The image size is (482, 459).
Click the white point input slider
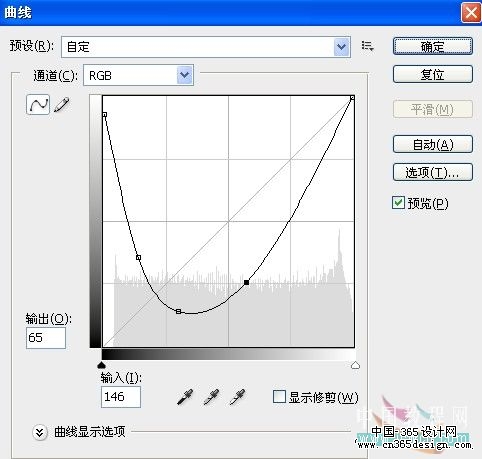[x=355, y=365]
